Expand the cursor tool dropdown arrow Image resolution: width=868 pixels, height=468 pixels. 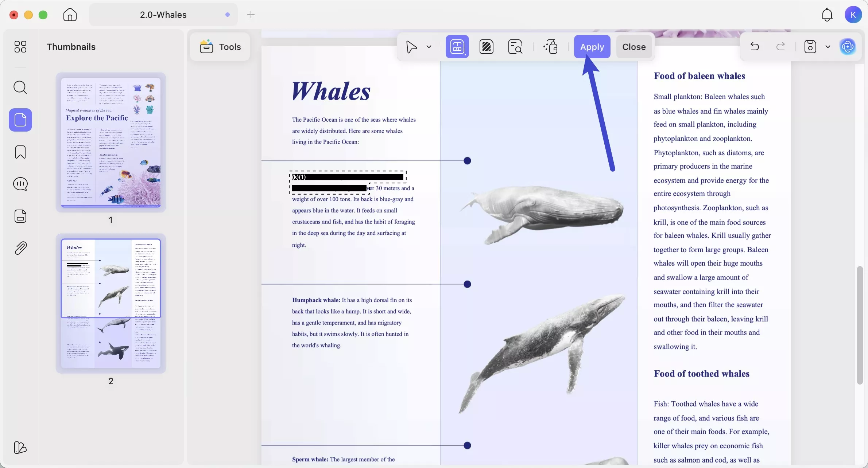point(429,47)
